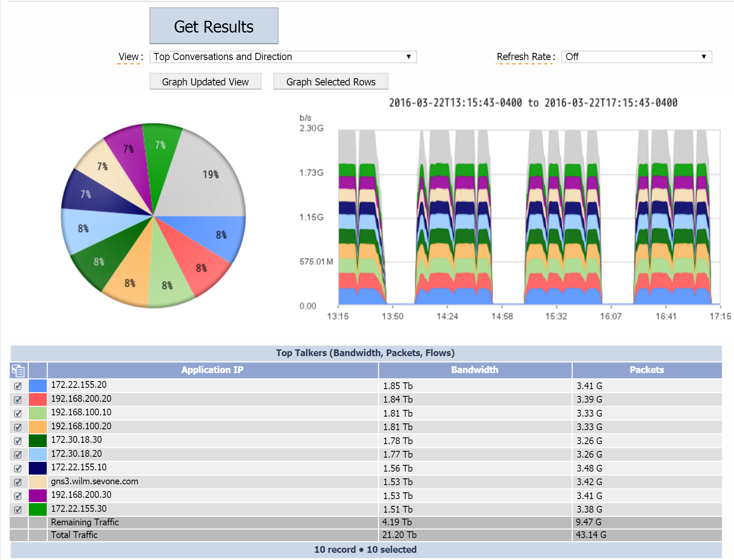Select the 192.168.200.30 IP text
Screen dimensions: 734x560
point(81,495)
